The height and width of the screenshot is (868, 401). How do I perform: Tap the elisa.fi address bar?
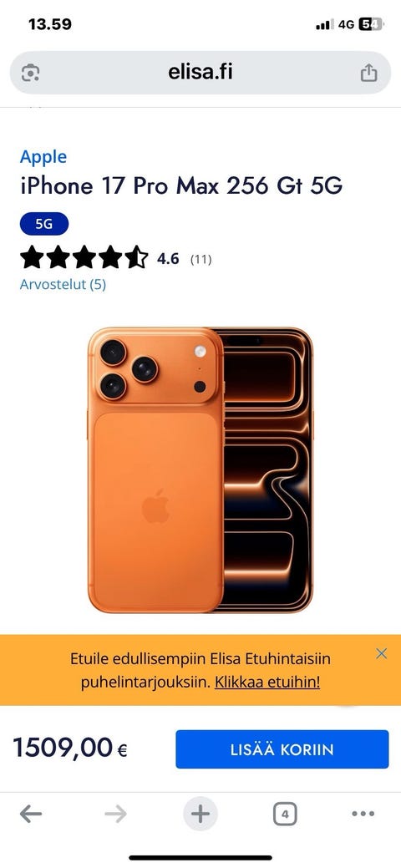pos(200,73)
